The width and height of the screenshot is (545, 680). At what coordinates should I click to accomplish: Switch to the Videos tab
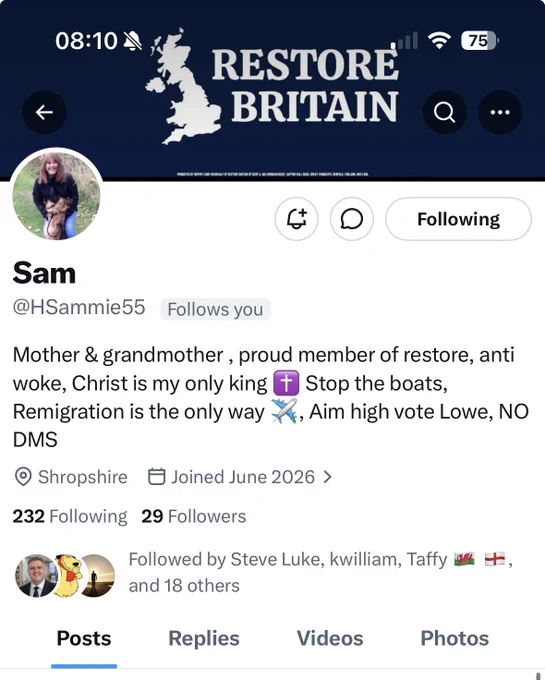click(330, 638)
